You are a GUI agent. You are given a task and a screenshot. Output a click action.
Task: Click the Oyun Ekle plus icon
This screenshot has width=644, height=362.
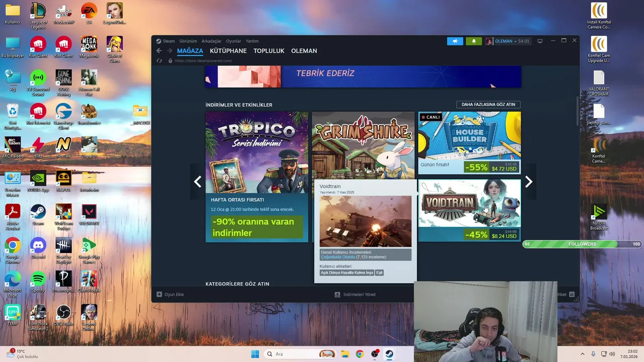coord(159,295)
